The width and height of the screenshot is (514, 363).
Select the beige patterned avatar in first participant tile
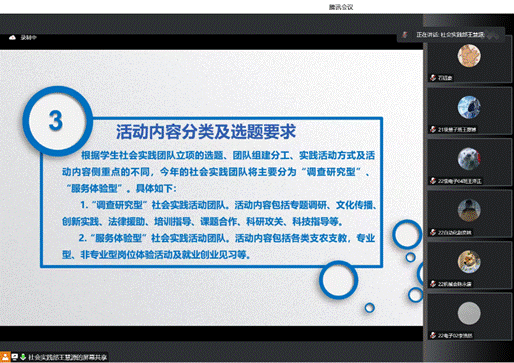(x=469, y=56)
